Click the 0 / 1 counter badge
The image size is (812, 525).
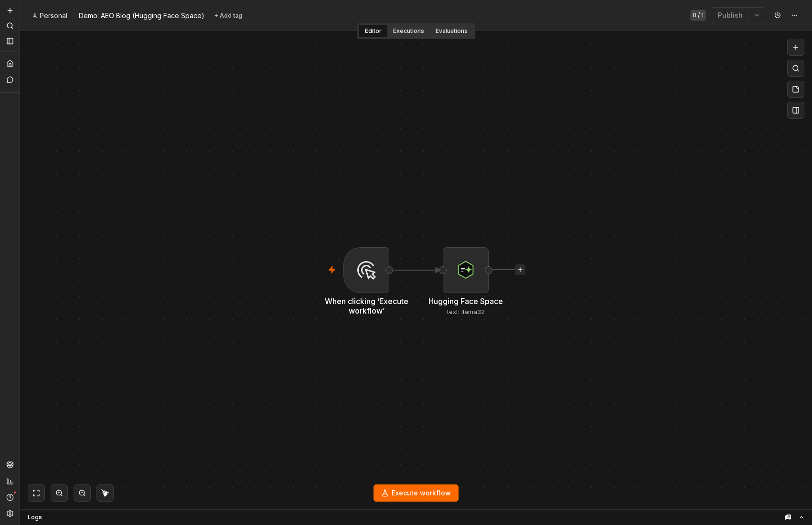pyautogui.click(x=698, y=15)
